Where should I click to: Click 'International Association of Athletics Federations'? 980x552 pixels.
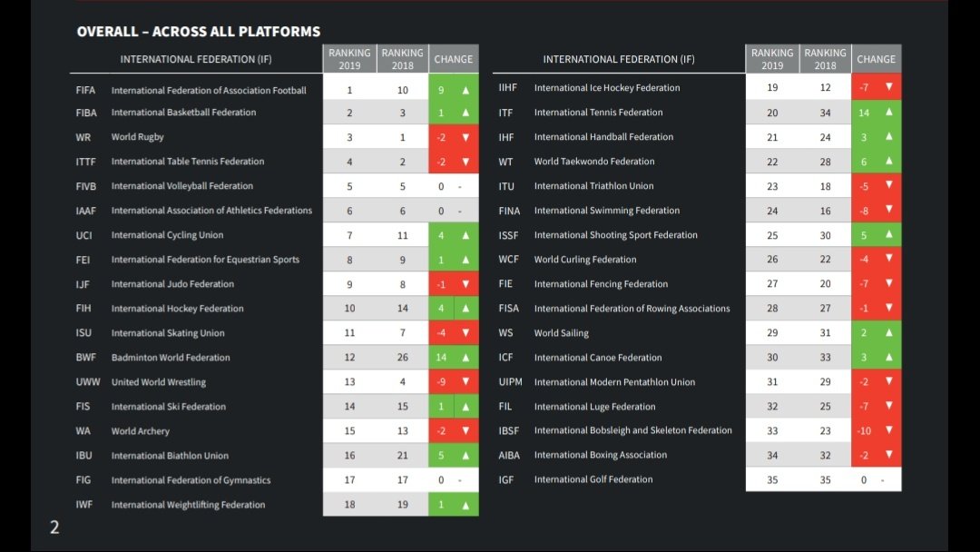pyautogui.click(x=211, y=210)
